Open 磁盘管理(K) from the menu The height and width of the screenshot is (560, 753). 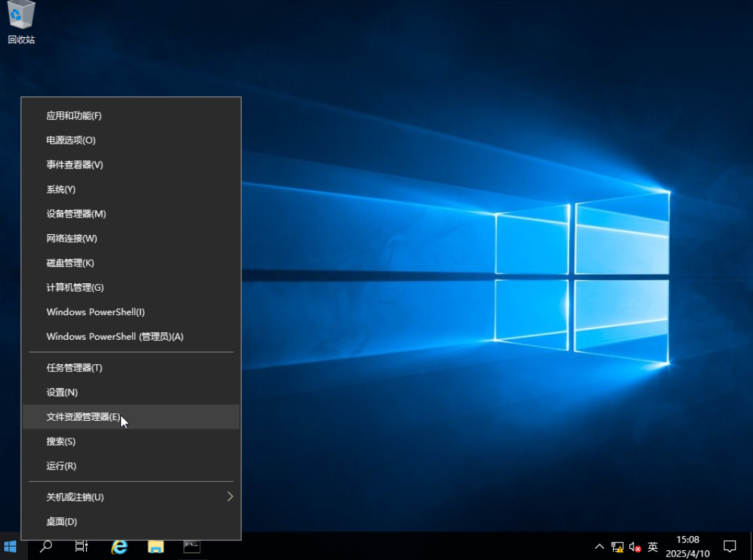(70, 263)
